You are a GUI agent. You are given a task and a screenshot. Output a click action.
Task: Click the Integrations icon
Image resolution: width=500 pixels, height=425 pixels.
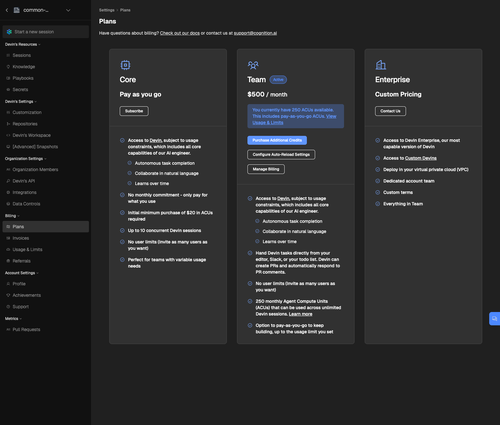coord(8,192)
